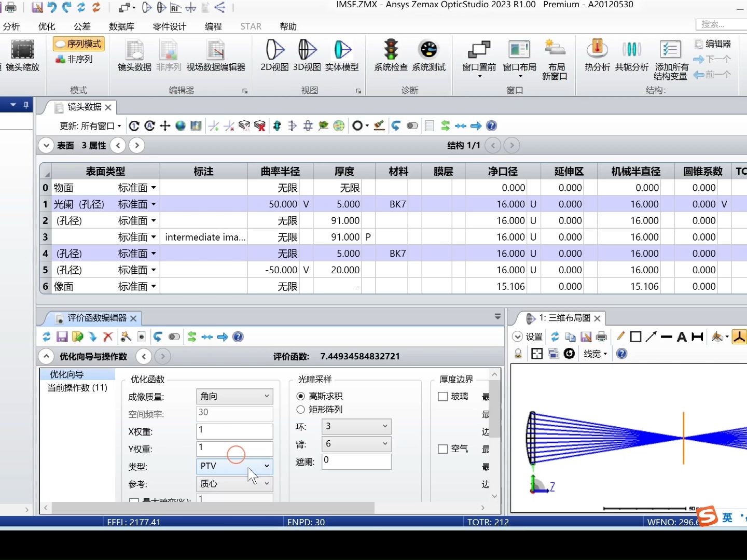This screenshot has height=560, width=747.
Task: Go to next surface properties
Action: 137,146
